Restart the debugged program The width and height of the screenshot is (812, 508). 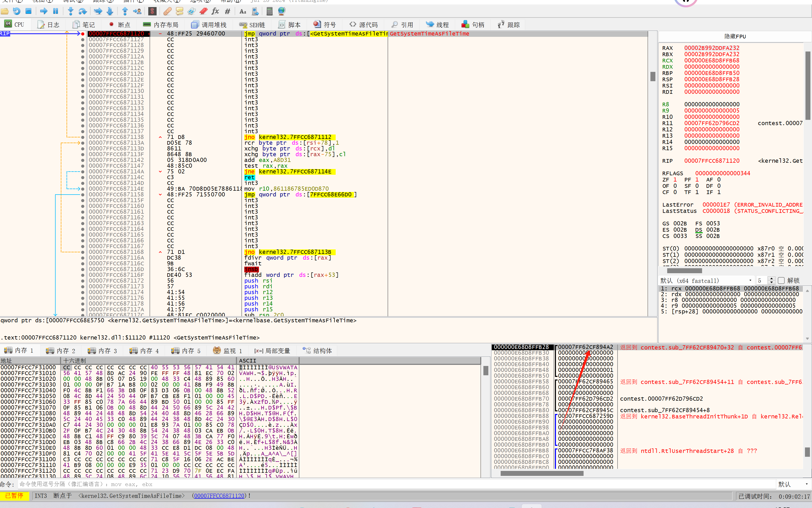point(16,11)
